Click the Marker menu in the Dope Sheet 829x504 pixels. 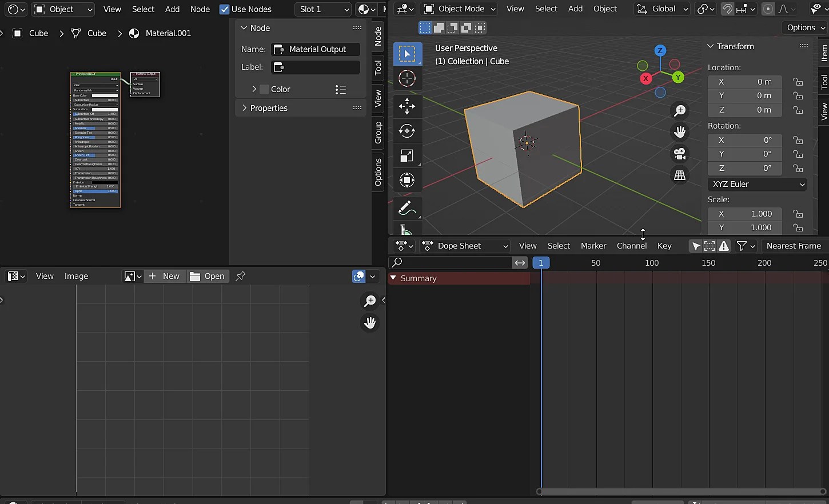[593, 246]
